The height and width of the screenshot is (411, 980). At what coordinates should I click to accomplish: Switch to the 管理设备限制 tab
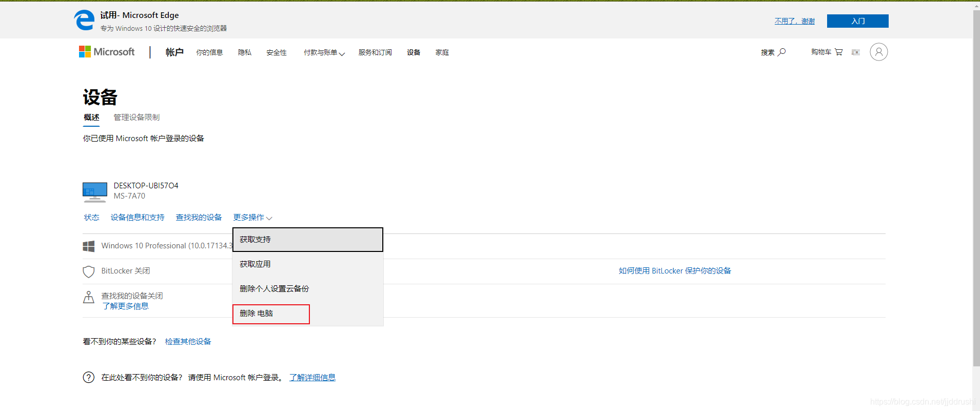[136, 118]
